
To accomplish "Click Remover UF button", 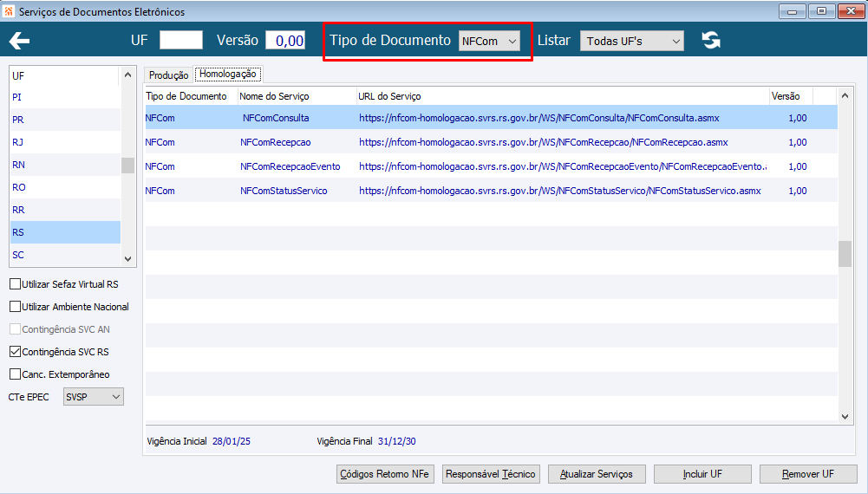I will click(x=808, y=474).
